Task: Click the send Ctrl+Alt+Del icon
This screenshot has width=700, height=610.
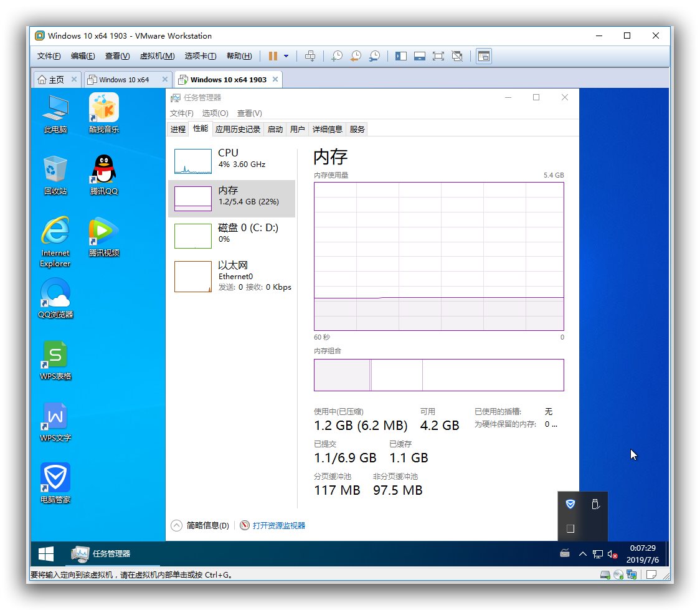Action: point(310,56)
